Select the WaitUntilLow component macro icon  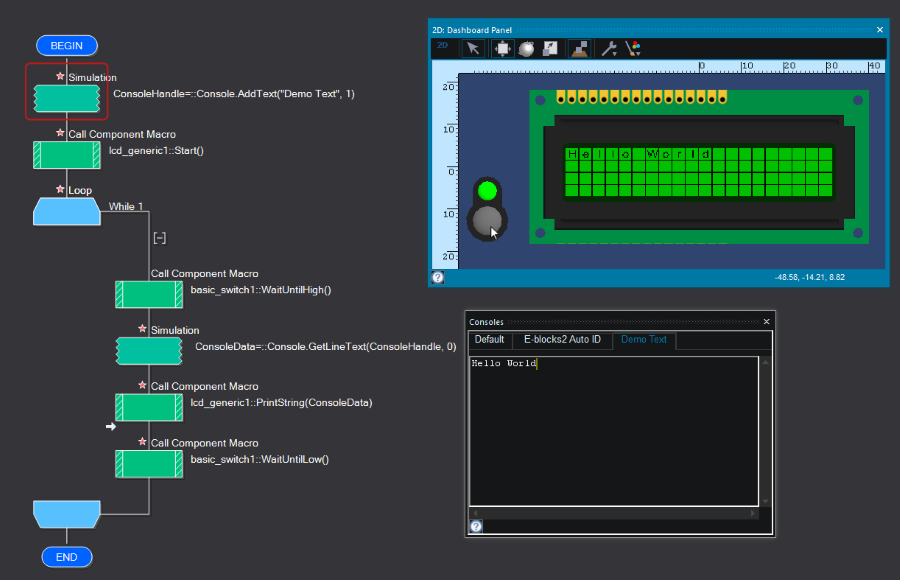[x=149, y=464]
